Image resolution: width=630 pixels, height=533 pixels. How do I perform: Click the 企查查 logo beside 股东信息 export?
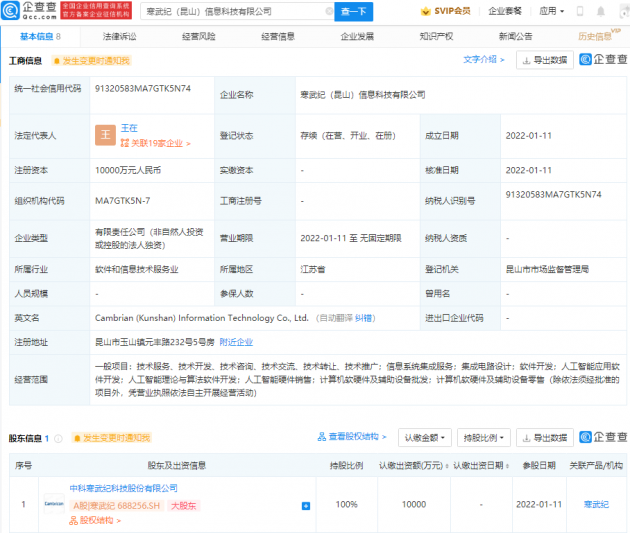(x=603, y=437)
